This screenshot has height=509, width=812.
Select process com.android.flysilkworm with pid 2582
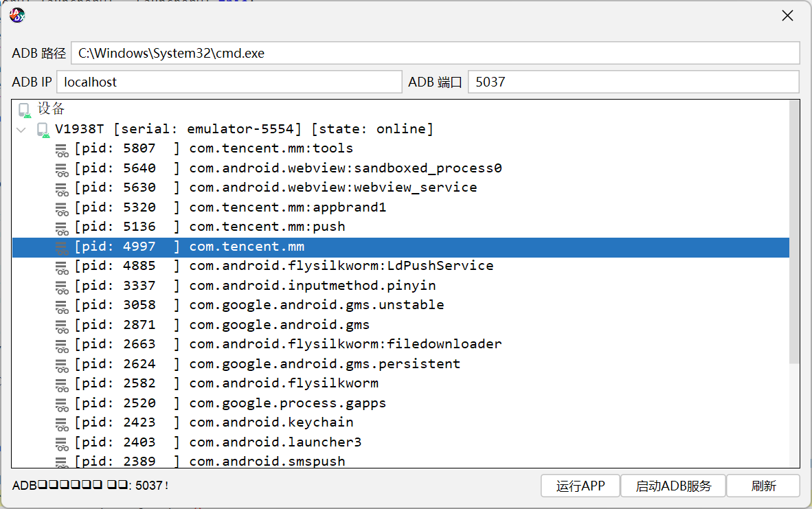coord(227,383)
